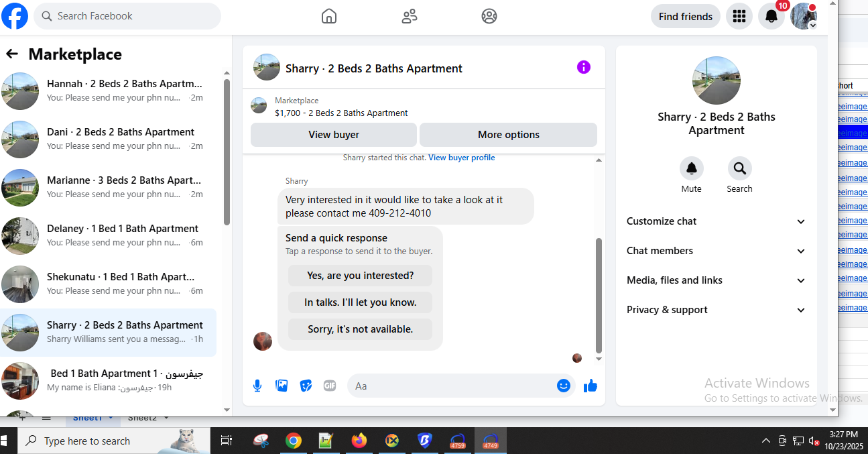
Task: Open the notifications bell with 10 badge
Action: point(771,16)
